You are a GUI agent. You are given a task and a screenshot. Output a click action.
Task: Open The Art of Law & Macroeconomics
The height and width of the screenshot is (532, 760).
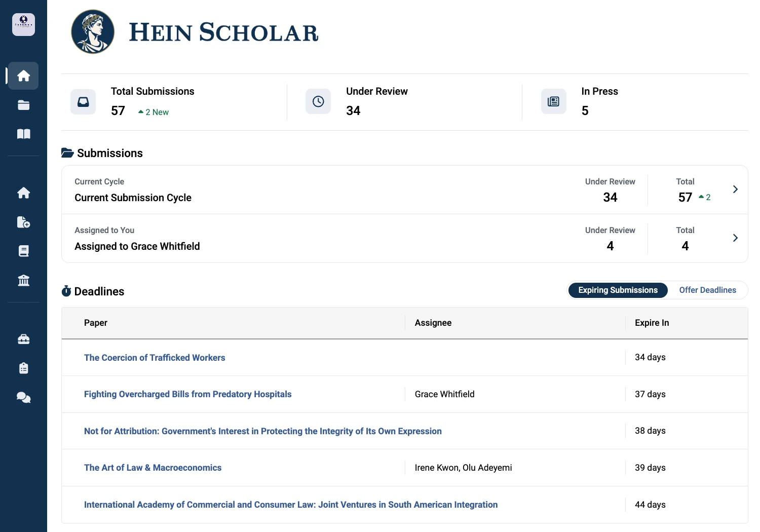click(153, 468)
